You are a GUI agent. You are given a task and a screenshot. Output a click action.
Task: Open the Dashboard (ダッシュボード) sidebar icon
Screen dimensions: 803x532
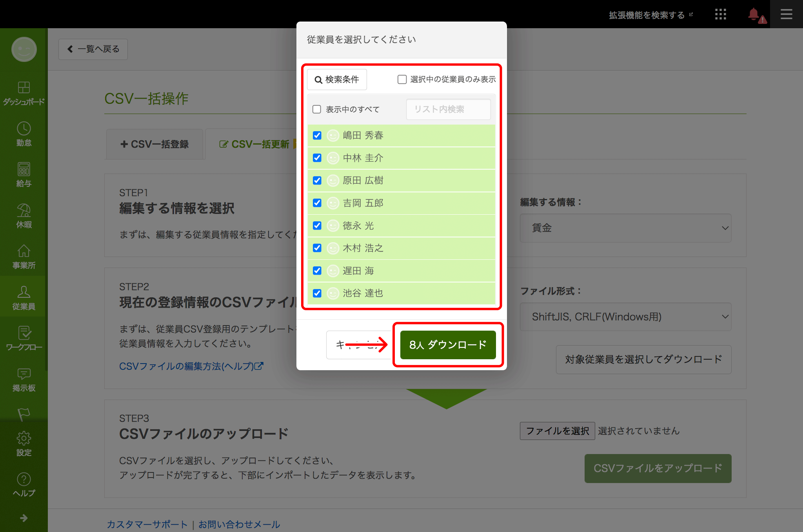[24, 93]
